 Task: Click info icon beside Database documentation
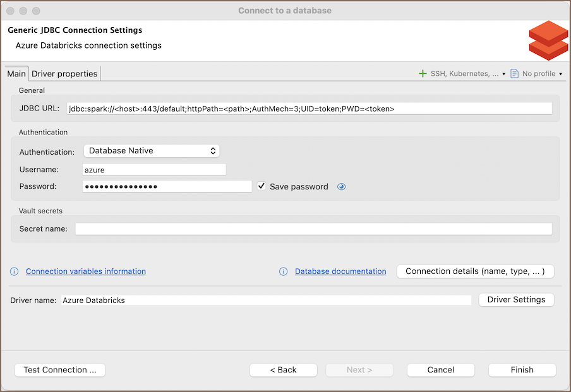tap(284, 271)
